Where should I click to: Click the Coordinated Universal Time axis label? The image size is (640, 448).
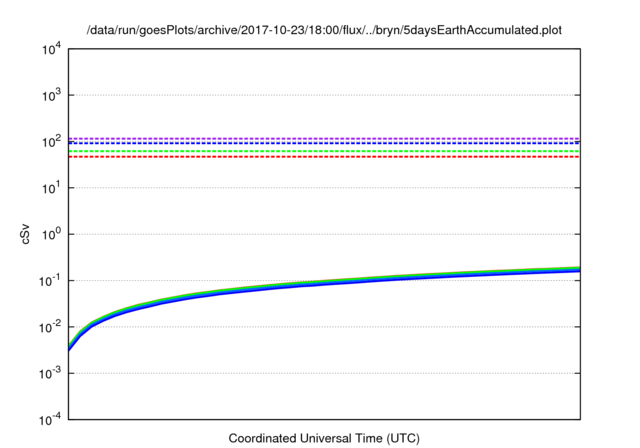324,439
